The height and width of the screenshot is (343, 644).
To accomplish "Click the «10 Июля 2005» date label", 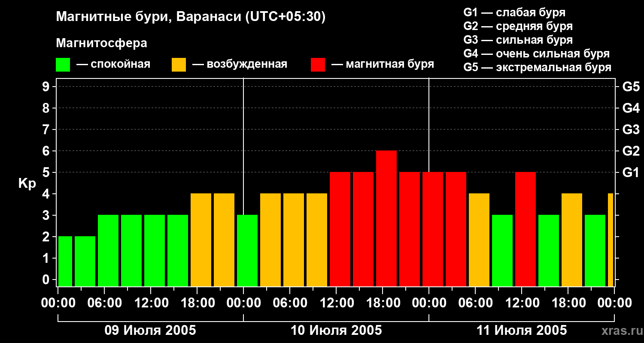I will [x=336, y=331].
